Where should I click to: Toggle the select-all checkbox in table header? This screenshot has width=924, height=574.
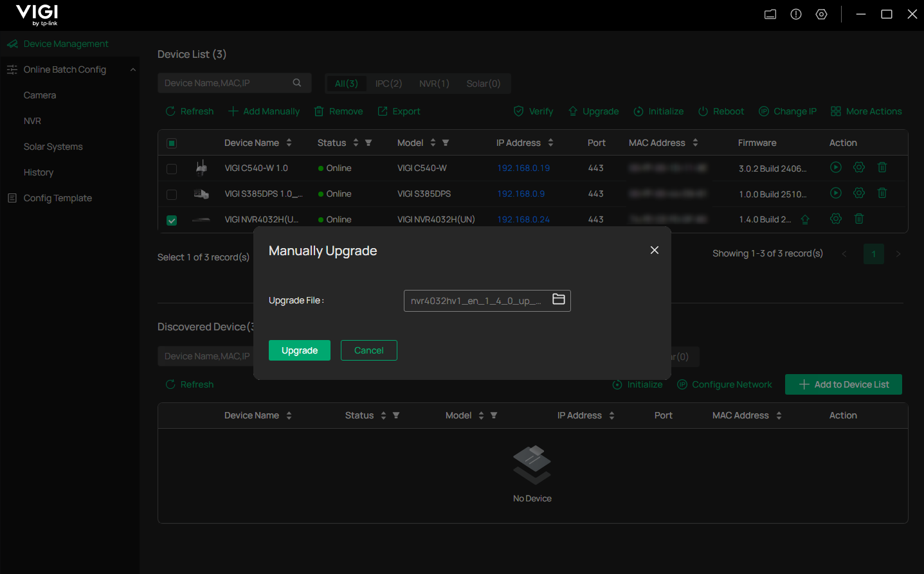tap(172, 143)
